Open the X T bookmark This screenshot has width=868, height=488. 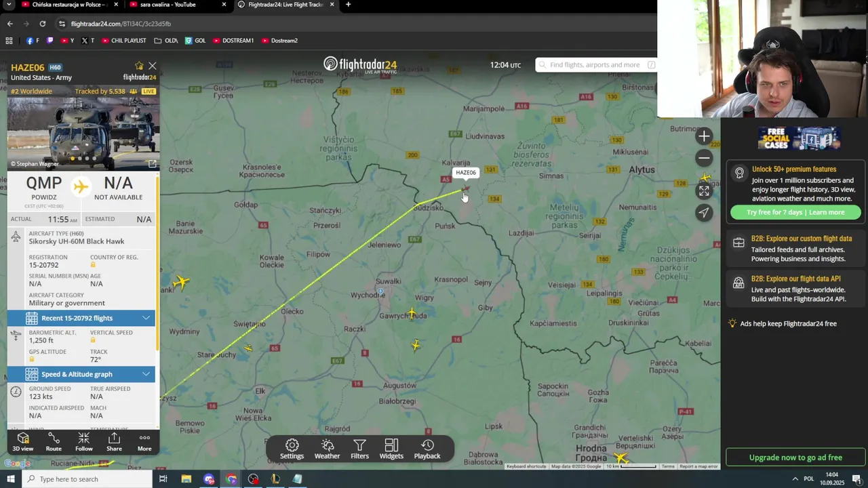[88, 41]
